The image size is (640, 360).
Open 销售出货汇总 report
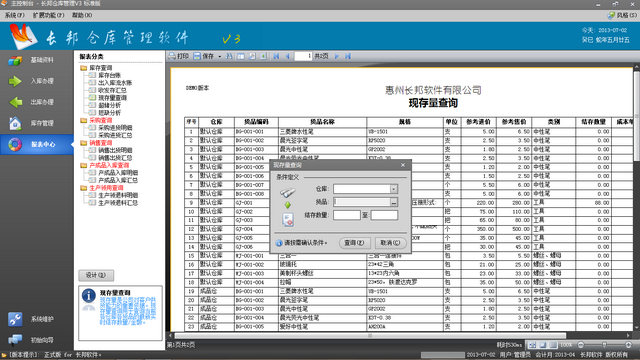[x=115, y=158]
